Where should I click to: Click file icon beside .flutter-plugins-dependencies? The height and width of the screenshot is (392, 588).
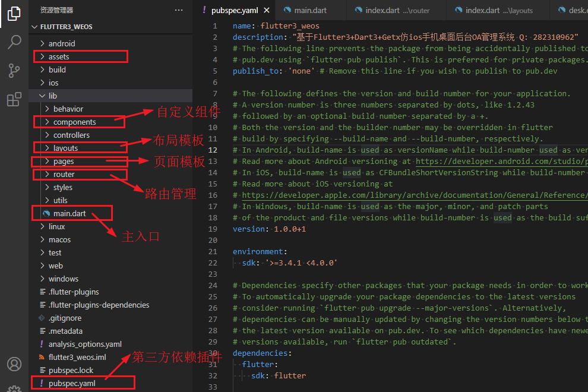click(42, 305)
